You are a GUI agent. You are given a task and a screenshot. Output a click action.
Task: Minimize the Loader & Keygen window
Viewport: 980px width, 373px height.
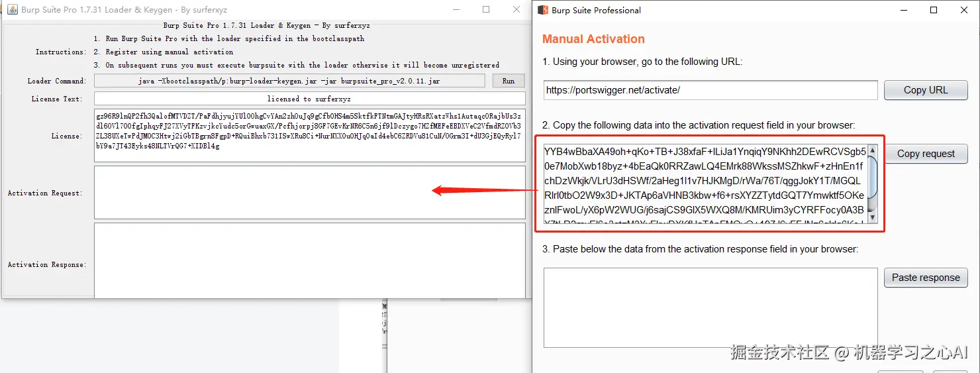point(456,10)
